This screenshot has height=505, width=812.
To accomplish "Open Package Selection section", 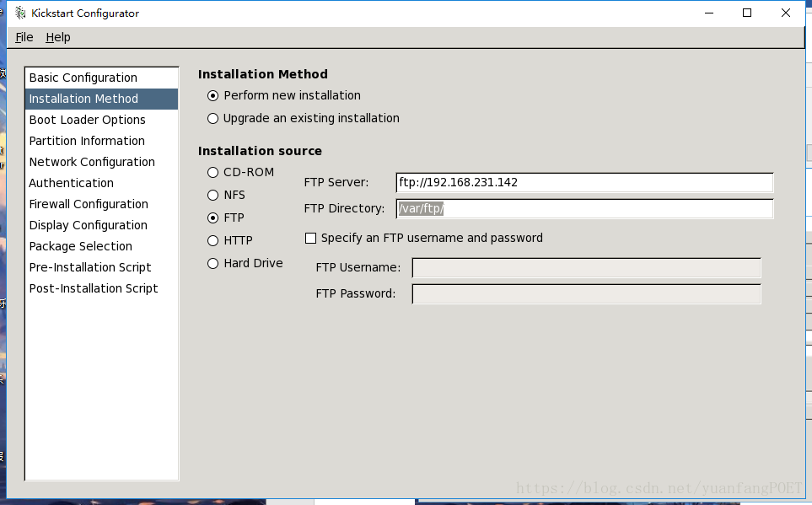I will [101, 246].
